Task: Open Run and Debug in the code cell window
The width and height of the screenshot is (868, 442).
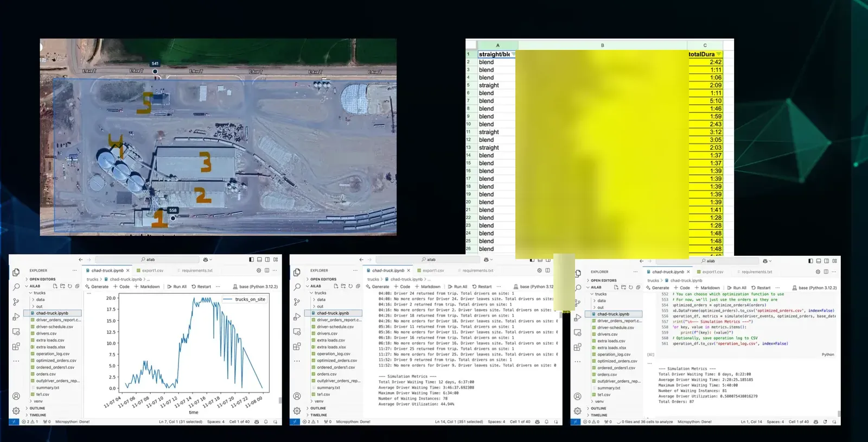Action: (577, 318)
